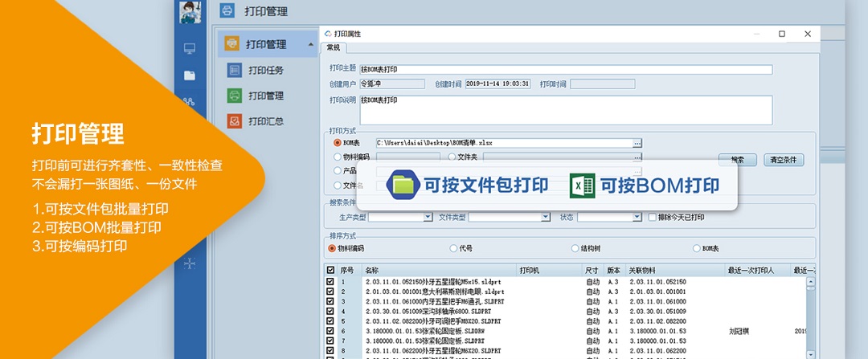
Task: Click the blue printer icon in the header
Action: (x=227, y=10)
